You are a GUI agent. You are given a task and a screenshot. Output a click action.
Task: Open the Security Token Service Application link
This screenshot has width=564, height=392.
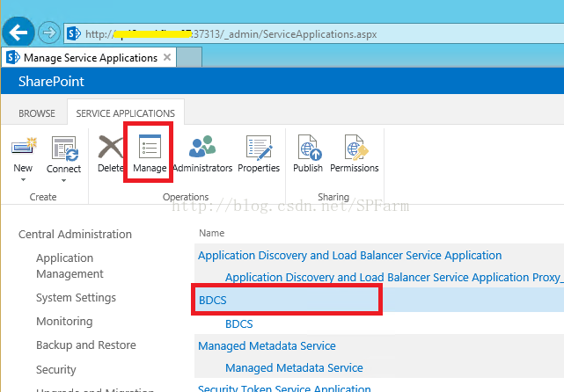284,388
